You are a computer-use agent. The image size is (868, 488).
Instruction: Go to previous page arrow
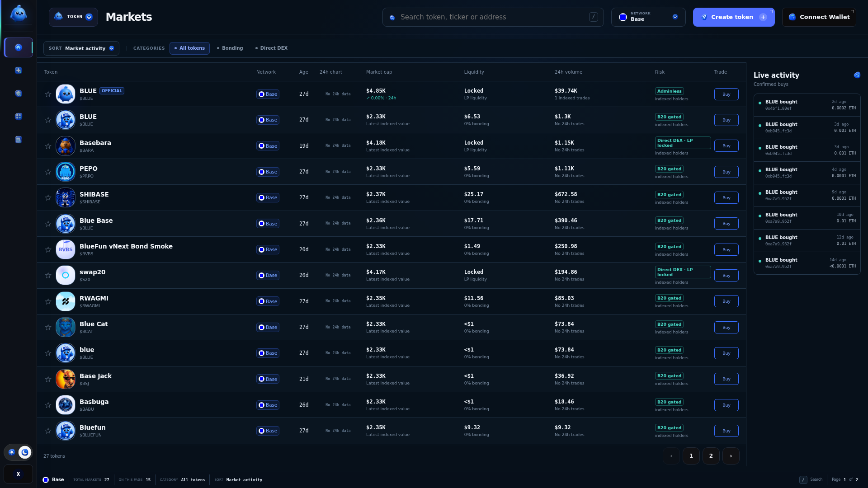tap(671, 456)
